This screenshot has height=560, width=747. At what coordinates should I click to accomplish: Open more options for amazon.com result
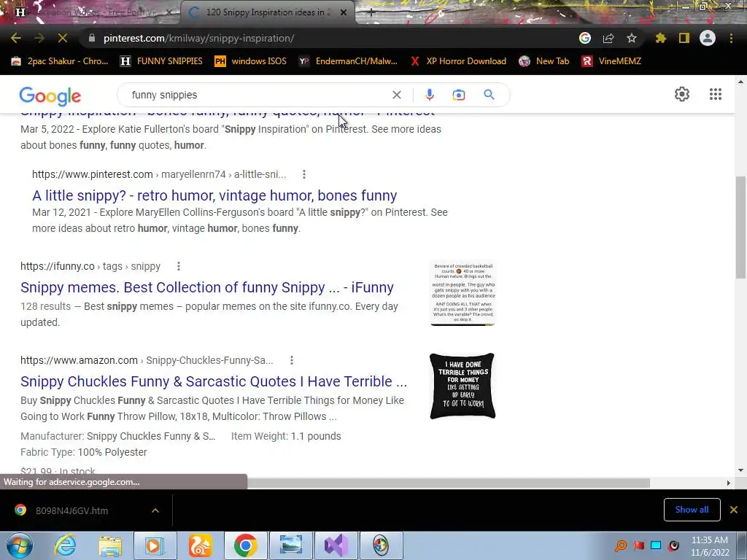[x=292, y=360]
